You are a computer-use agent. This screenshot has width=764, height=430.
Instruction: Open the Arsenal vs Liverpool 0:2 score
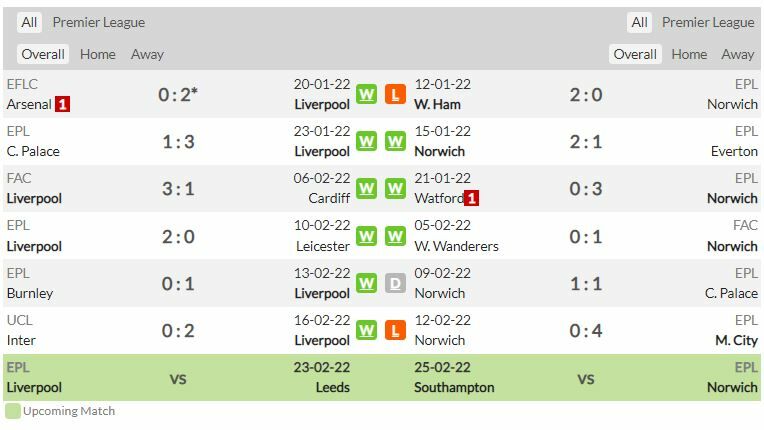coord(178,94)
